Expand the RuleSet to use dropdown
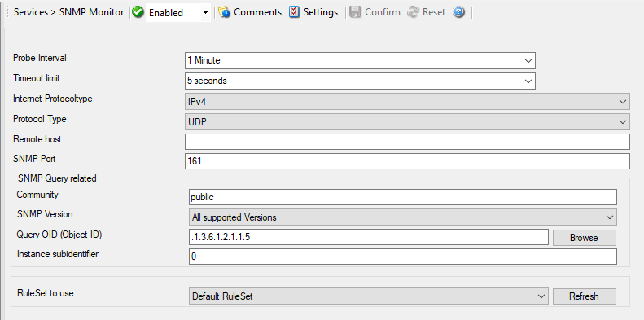The image size is (644, 320). coord(369,296)
